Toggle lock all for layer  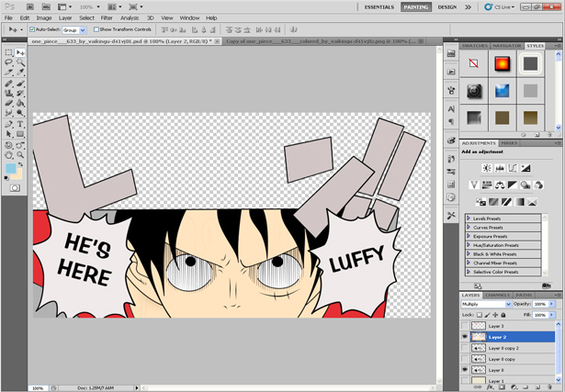[503, 315]
